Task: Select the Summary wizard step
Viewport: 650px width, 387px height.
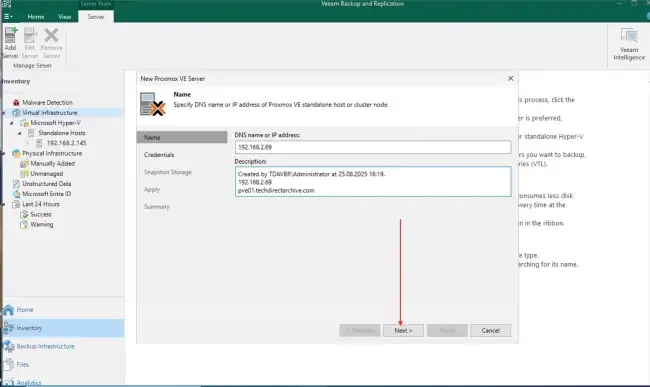Action: (157, 207)
